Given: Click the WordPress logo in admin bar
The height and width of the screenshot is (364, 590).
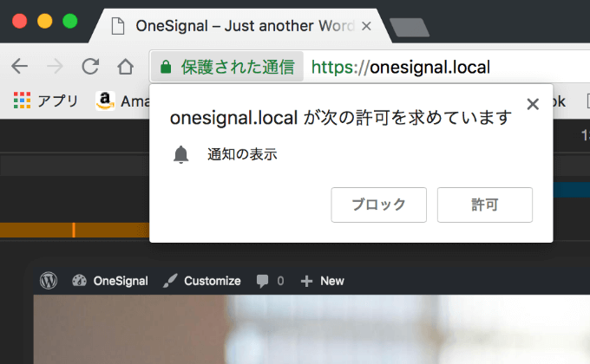Looking at the screenshot, I should (49, 281).
